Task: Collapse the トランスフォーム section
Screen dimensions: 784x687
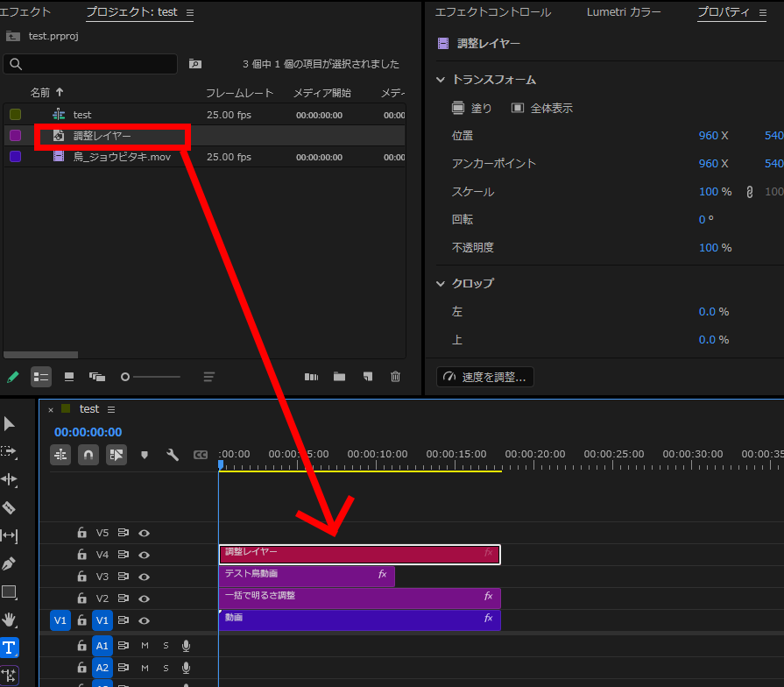Action: [441, 80]
